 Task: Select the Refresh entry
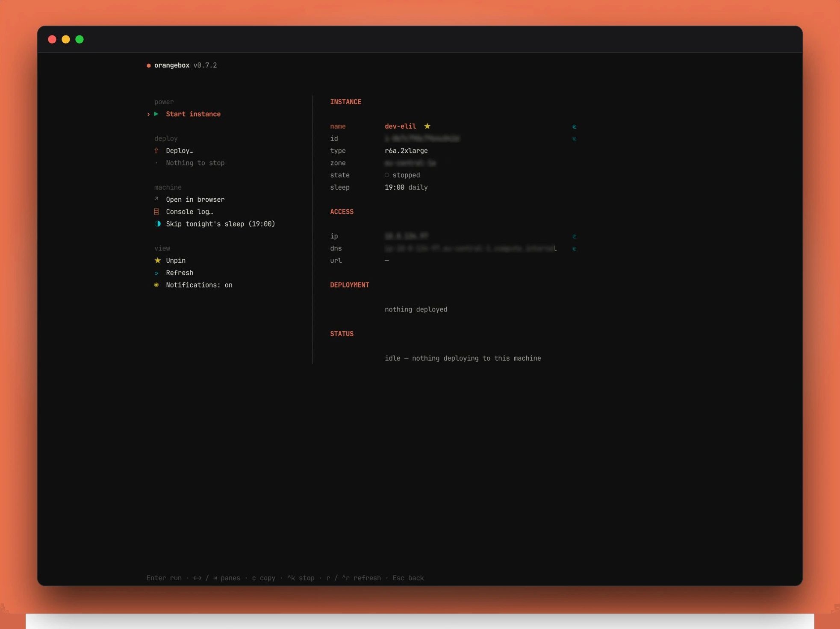point(180,273)
